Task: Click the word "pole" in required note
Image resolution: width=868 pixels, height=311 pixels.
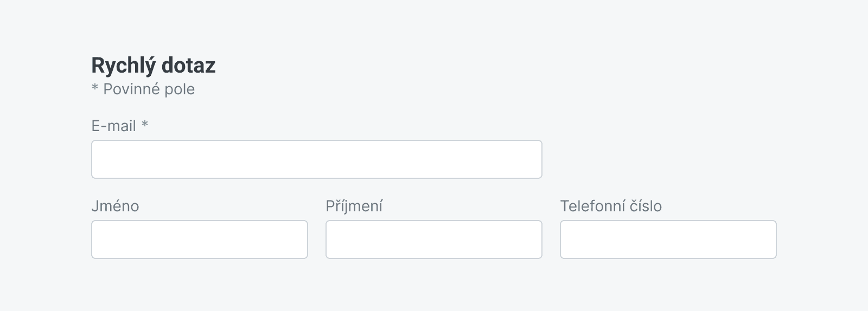Action: coord(180,89)
